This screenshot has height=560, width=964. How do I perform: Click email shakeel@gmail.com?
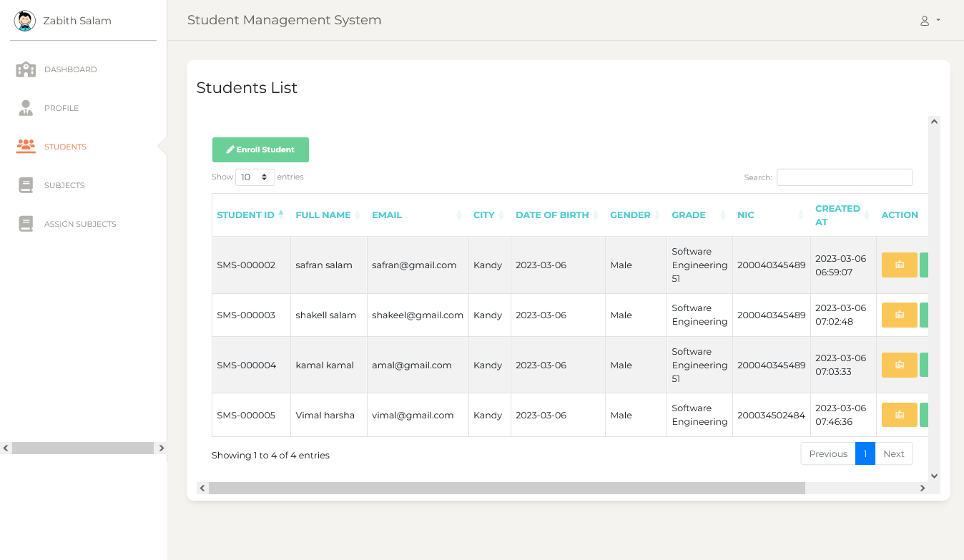(418, 315)
